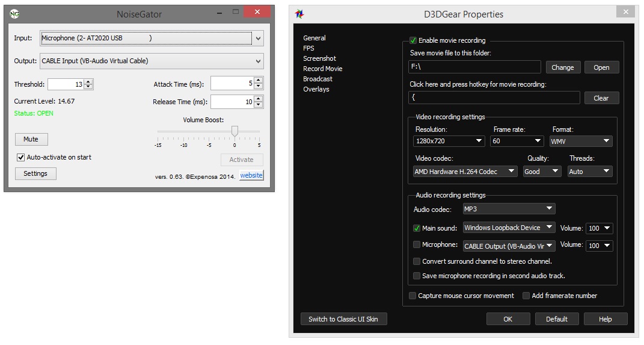Open the Resolution dropdown
This screenshot has width=644, height=345.
(449, 141)
